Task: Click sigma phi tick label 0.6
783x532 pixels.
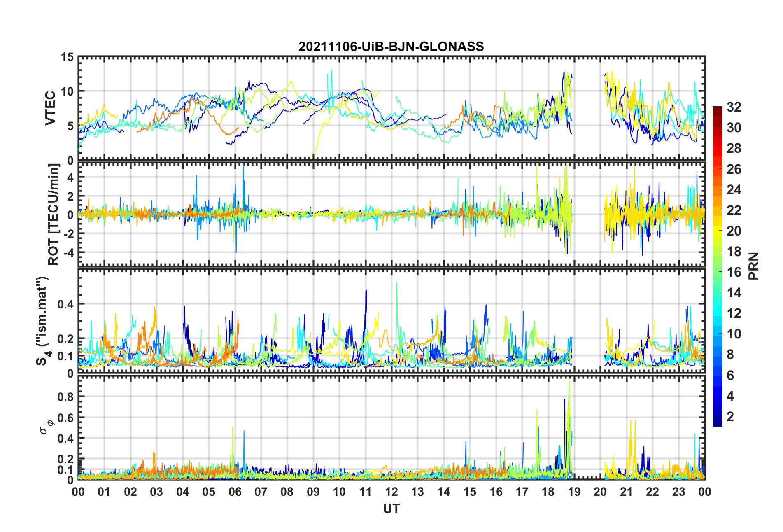Action: [65, 418]
